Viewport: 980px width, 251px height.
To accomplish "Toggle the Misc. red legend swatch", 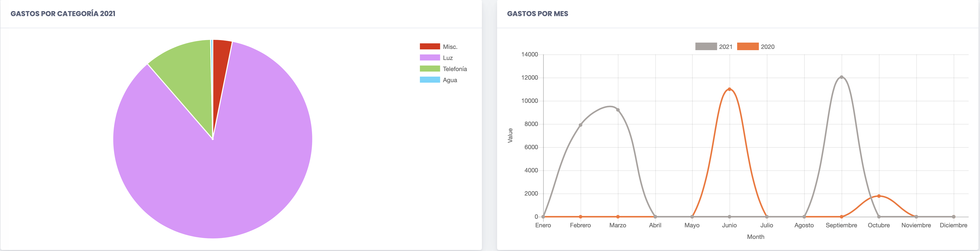I will point(429,46).
